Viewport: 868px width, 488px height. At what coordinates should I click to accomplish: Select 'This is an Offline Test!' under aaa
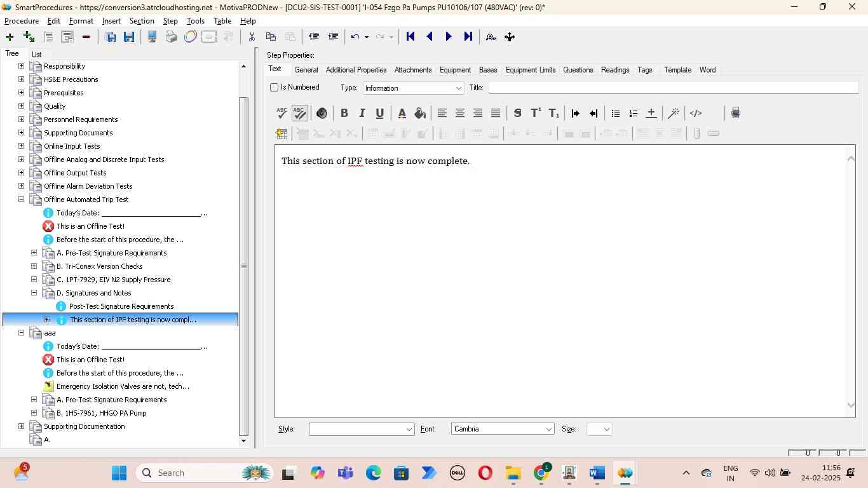(90, 360)
